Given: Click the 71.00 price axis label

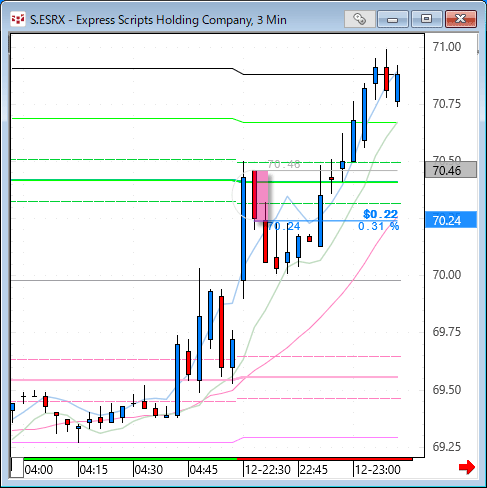Looking at the screenshot, I should pos(447,47).
